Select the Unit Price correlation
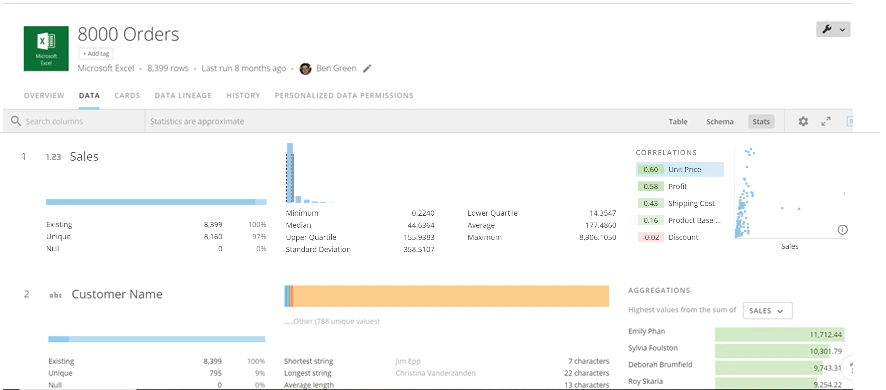Screen dimensions: 886x390 (680, 170)
